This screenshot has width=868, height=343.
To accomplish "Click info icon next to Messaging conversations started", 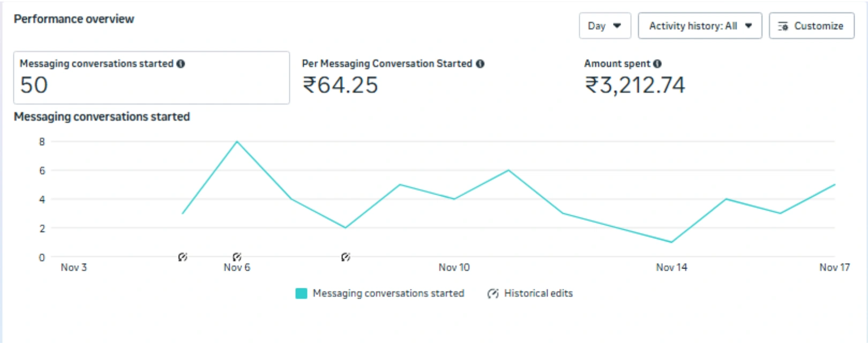I will pos(181,64).
